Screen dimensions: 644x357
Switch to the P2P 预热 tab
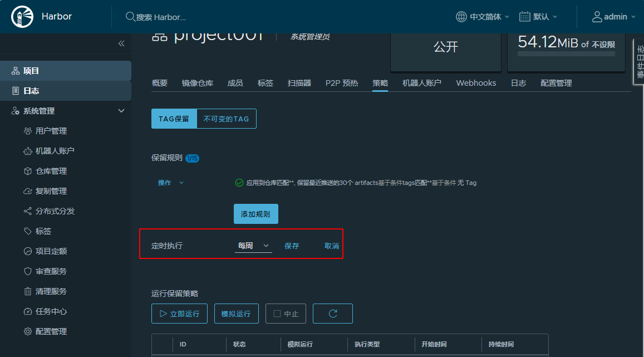point(342,83)
